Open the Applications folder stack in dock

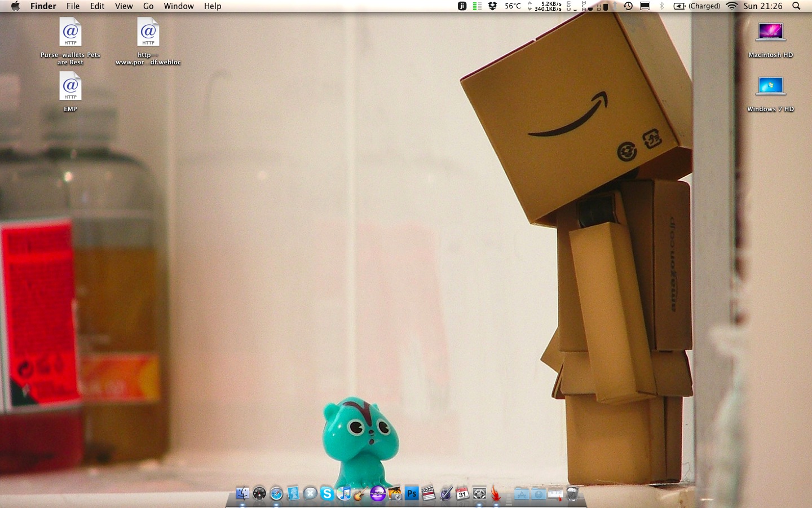click(x=522, y=494)
